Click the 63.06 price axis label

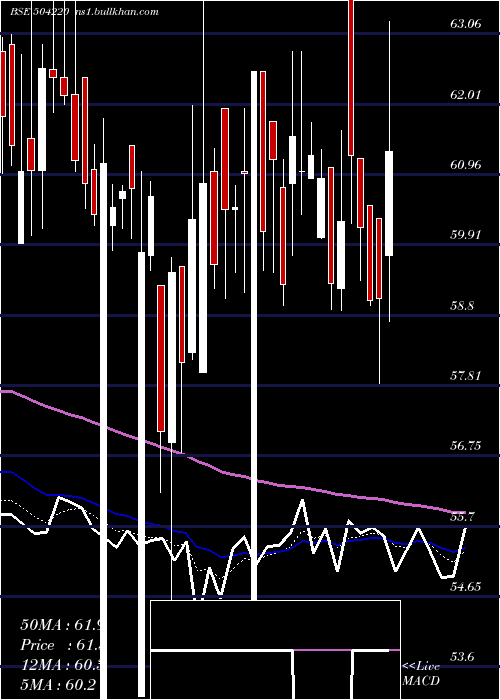(466, 24)
